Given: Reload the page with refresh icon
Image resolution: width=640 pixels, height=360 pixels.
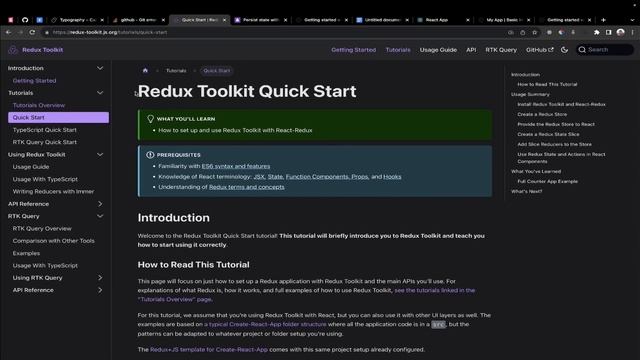Looking at the screenshot, I should (x=32, y=32).
